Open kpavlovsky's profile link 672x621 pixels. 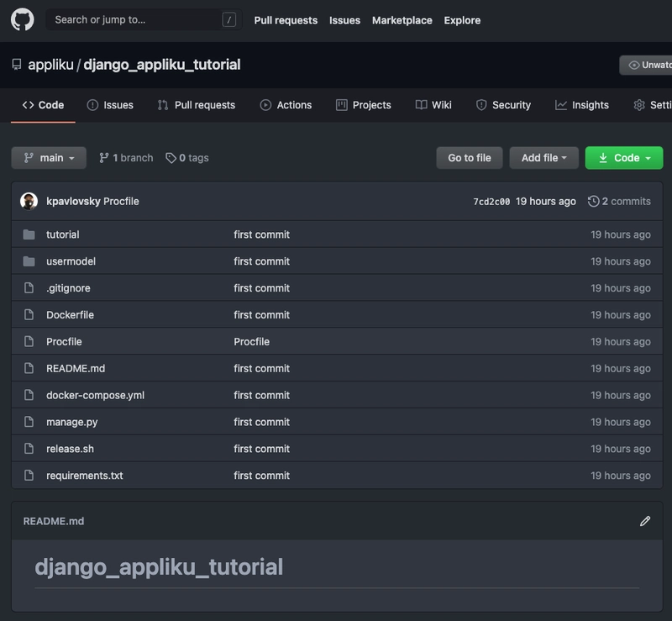point(73,201)
